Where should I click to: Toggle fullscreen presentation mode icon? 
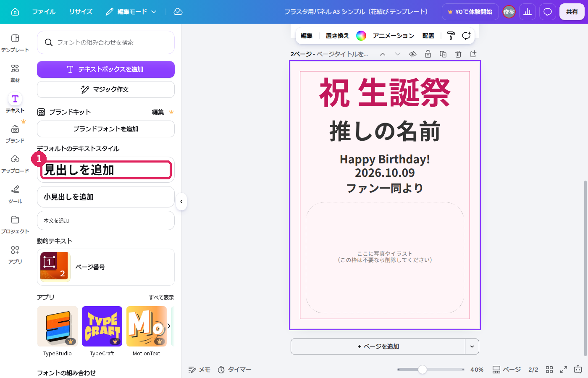564,370
